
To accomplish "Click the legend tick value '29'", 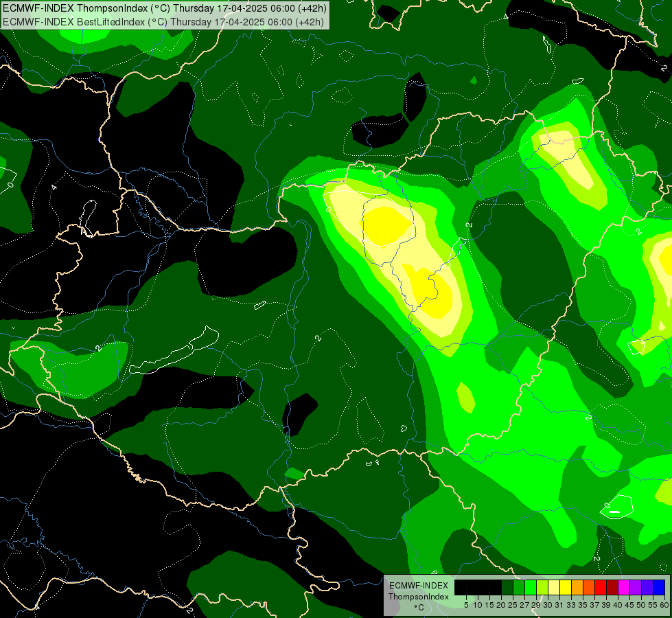I will point(536,605).
